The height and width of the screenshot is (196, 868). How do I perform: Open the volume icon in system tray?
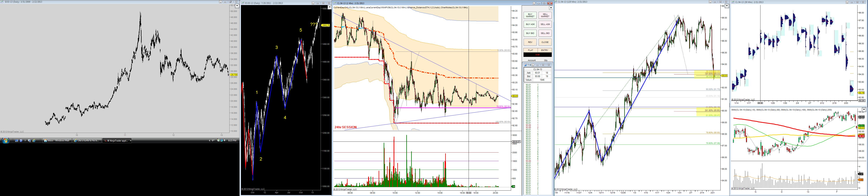coord(225,141)
